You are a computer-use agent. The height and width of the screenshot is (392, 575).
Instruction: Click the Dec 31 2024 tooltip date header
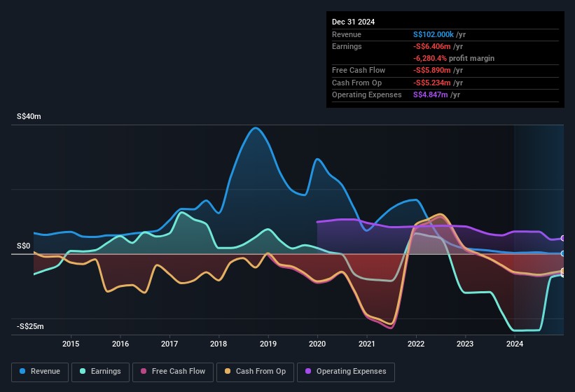coord(353,22)
